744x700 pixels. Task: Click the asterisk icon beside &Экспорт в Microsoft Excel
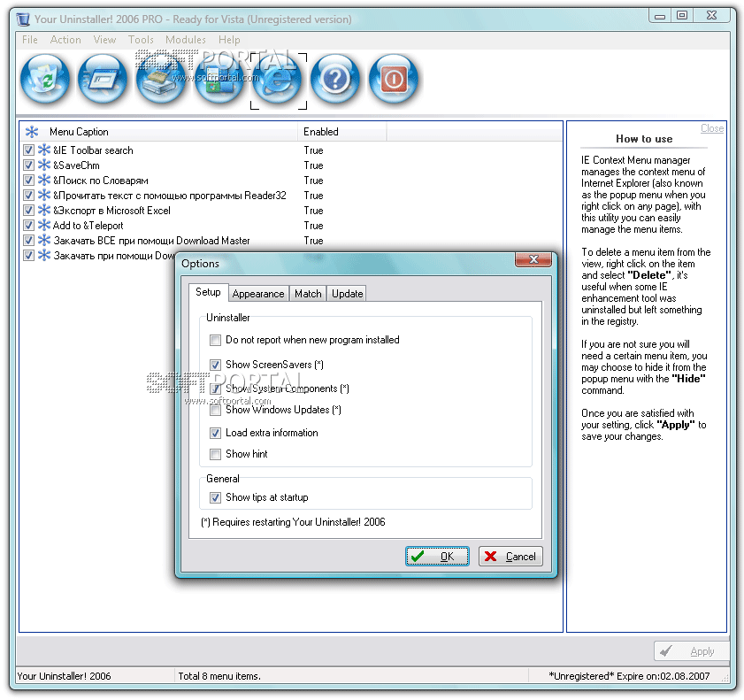point(44,210)
